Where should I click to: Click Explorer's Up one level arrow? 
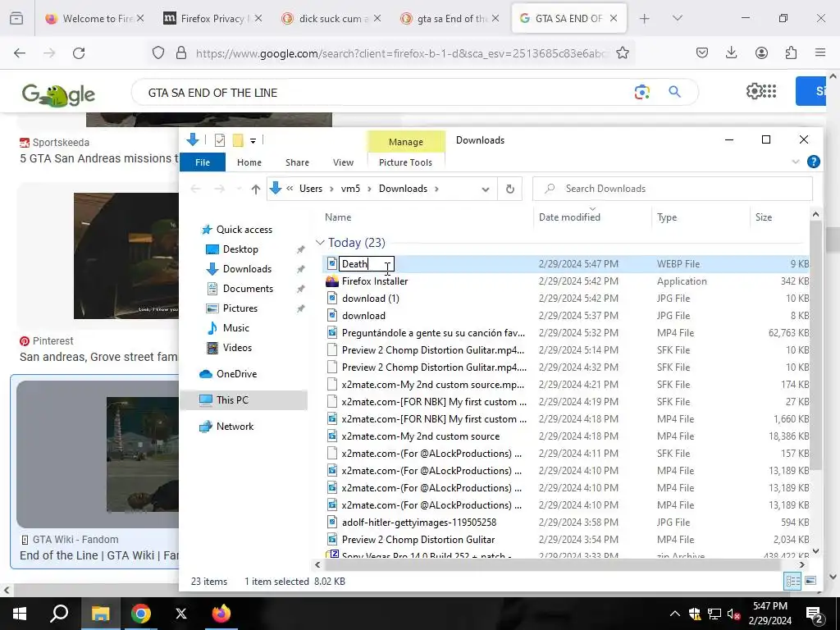point(256,189)
